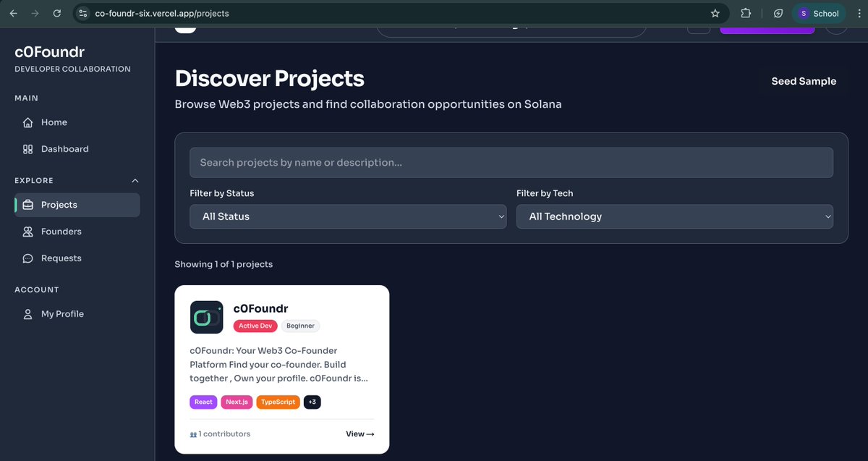This screenshot has width=868, height=461.
Task: Go back using browser back arrow
Action: 13,13
